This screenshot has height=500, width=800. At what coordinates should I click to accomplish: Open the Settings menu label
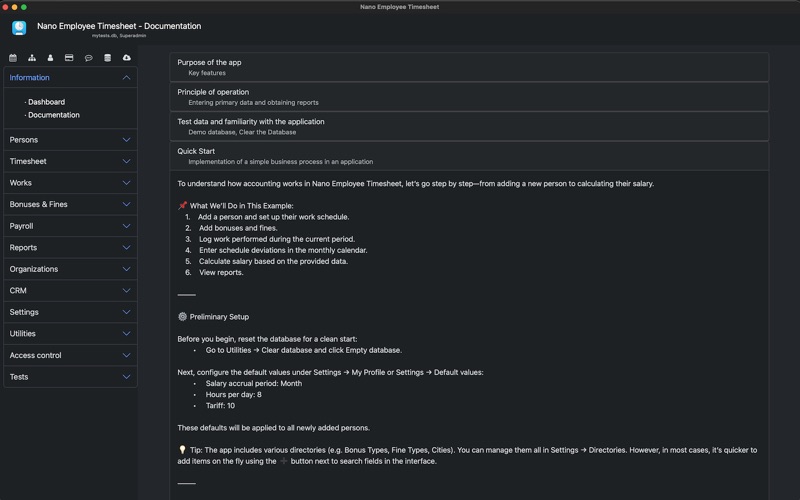[24, 312]
